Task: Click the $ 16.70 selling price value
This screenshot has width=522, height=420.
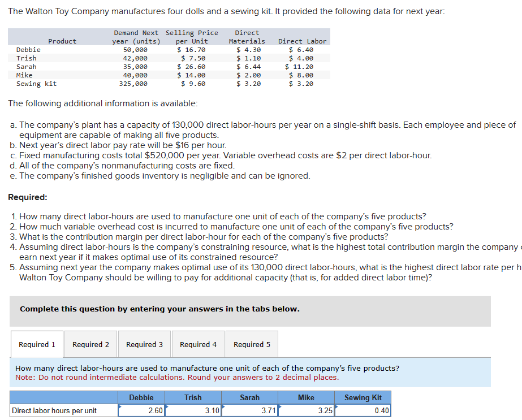Action: [x=191, y=50]
